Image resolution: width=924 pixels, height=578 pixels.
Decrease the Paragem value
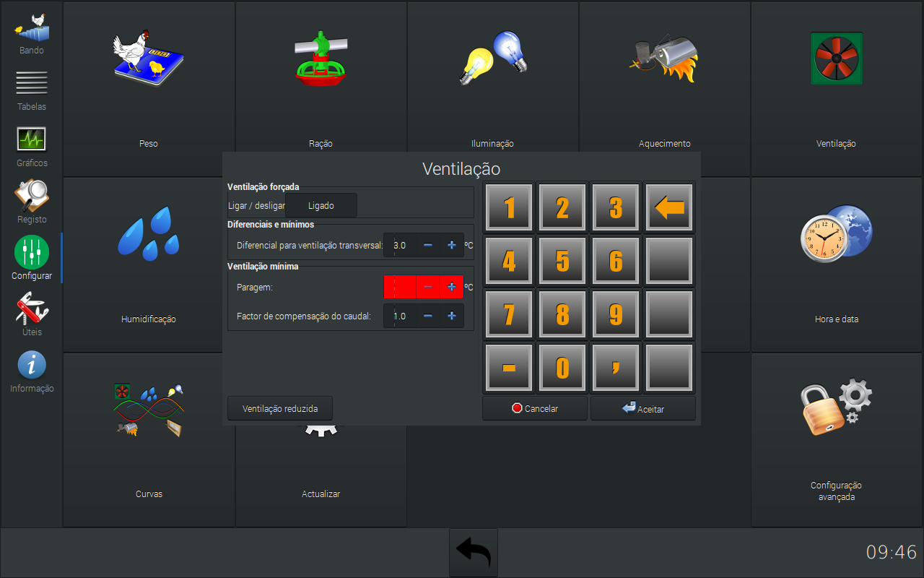click(x=428, y=287)
